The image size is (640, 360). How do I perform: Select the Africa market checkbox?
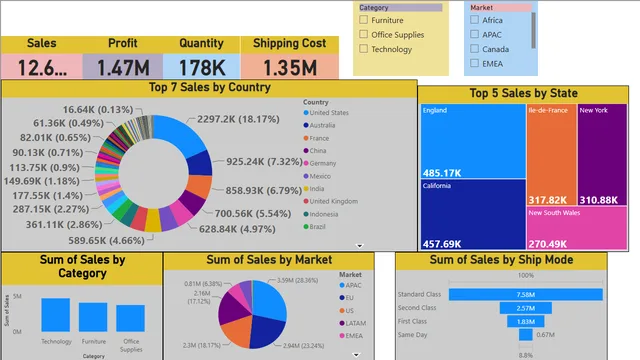(x=474, y=20)
